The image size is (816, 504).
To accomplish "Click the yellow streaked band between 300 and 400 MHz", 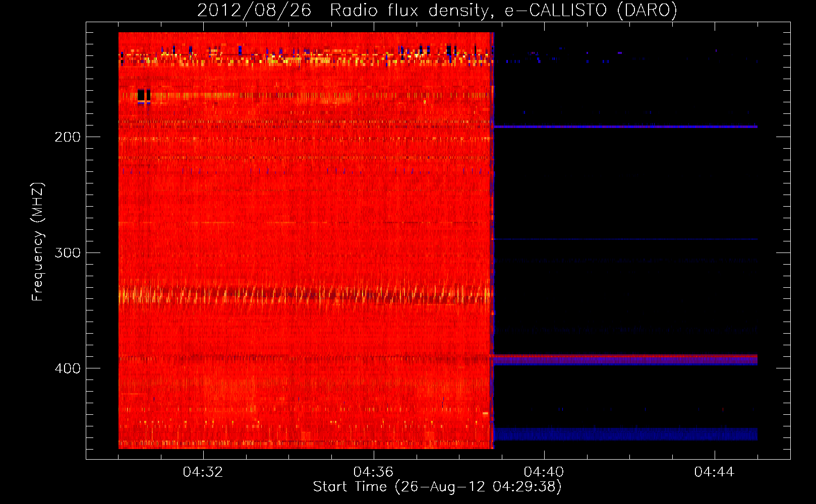I will point(303,295).
